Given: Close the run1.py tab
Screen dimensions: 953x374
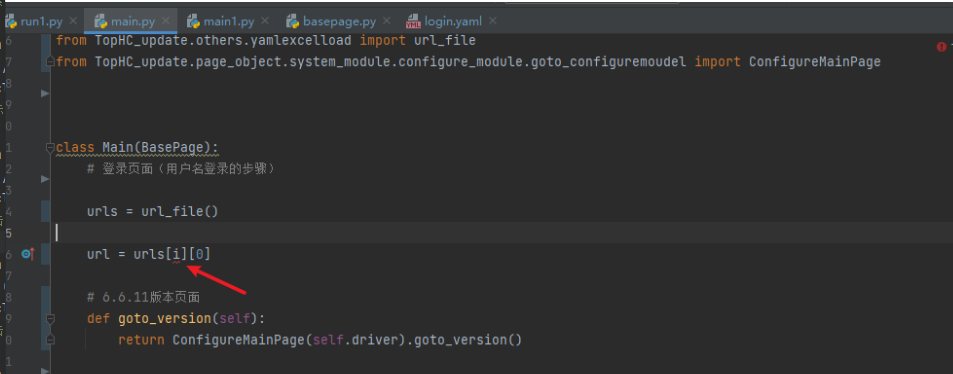Looking at the screenshot, I should click(73, 21).
